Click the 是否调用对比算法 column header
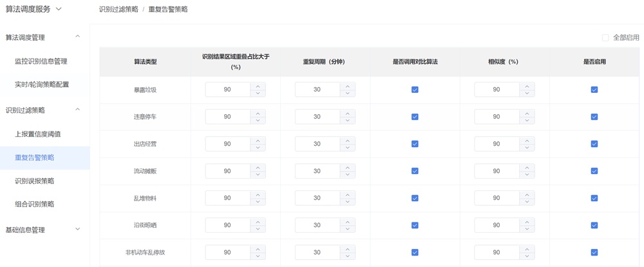This screenshot has height=267, width=644. point(415,62)
